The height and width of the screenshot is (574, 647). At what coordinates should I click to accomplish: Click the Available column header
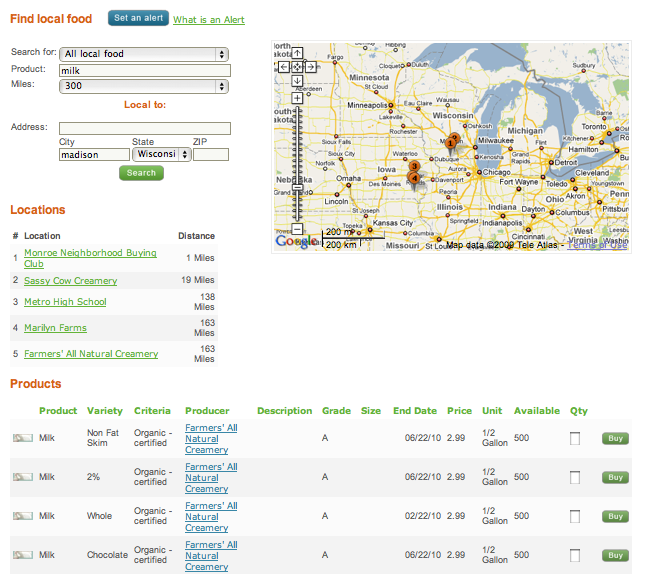(x=537, y=411)
